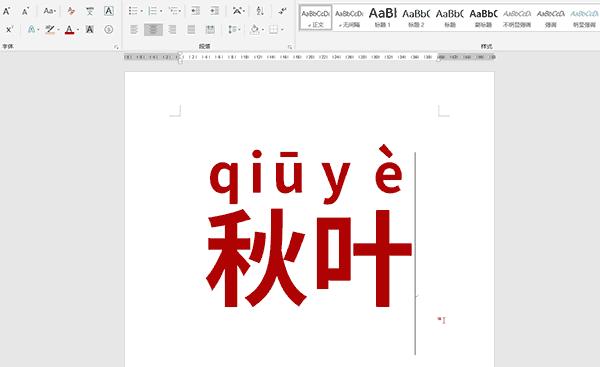Toggle the active Center alignment button
This screenshot has width=600, height=367.
click(153, 29)
